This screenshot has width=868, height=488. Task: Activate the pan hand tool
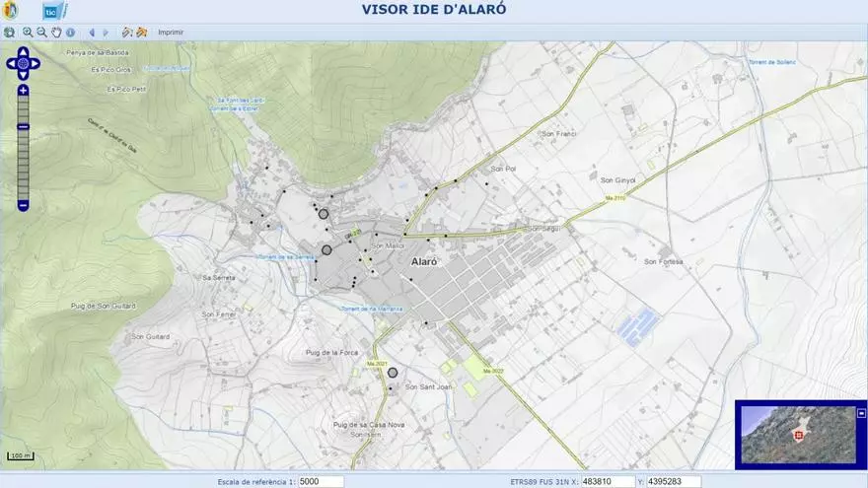(x=56, y=33)
